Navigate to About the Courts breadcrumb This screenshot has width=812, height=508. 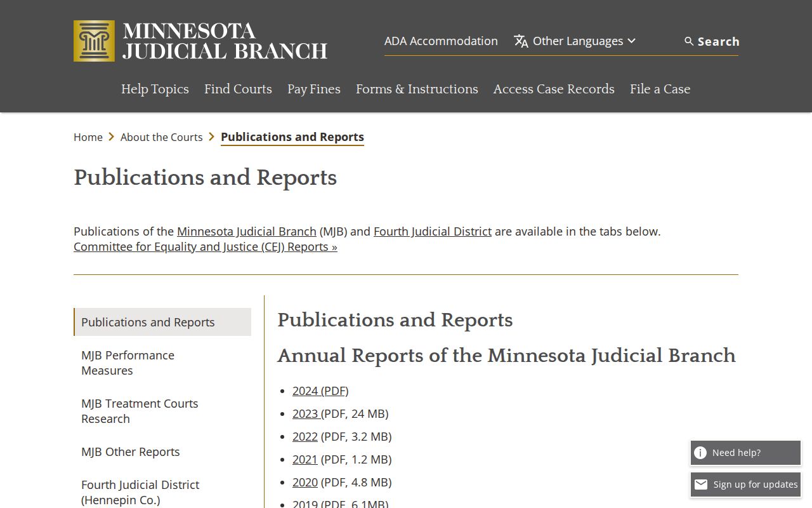tap(162, 137)
